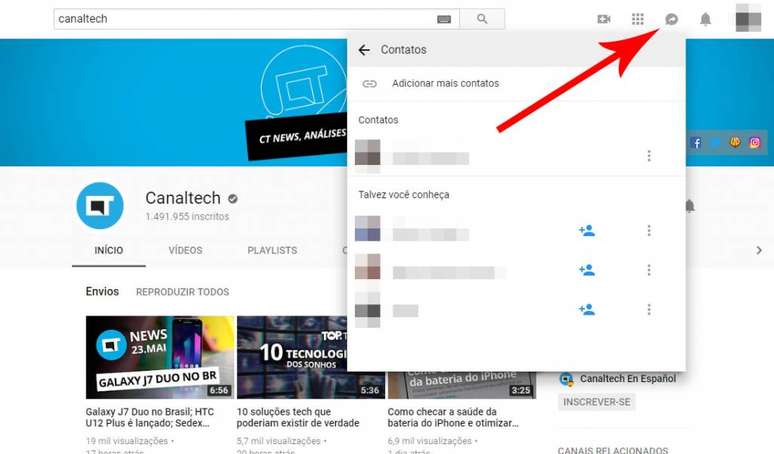This screenshot has width=774, height=454.
Task: Open the on-screen keyboard icon in search
Action: [x=444, y=19]
